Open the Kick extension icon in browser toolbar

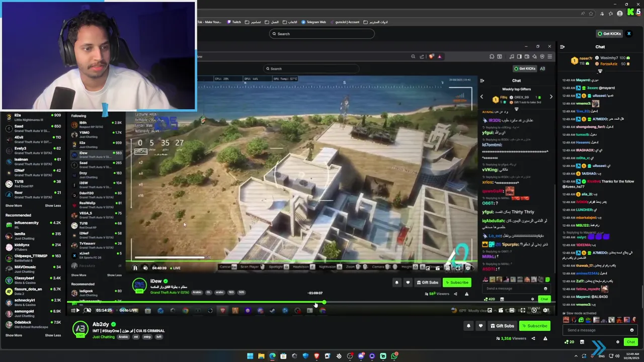[x=629, y=13]
